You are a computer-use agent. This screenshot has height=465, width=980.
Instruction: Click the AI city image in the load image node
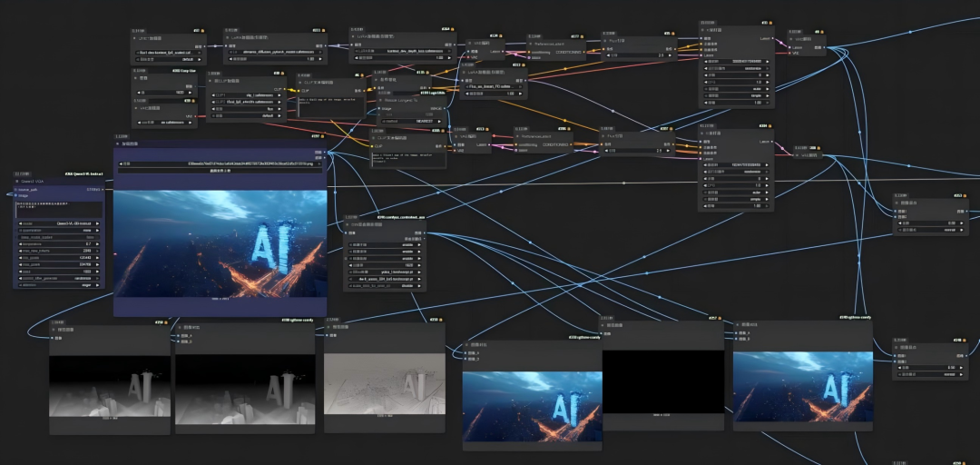point(220,243)
